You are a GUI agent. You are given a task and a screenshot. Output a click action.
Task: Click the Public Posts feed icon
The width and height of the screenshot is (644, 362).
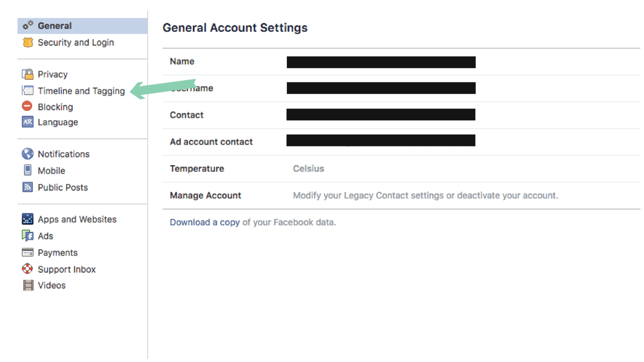(28, 187)
